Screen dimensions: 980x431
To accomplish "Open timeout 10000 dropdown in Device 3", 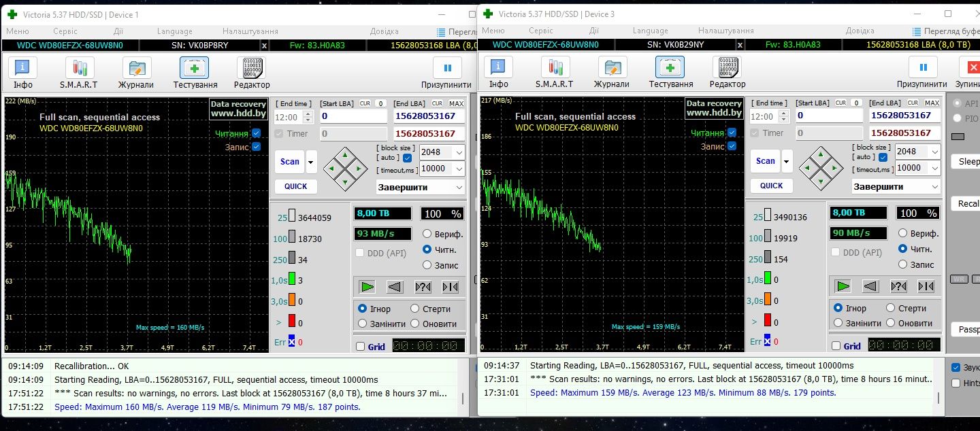I will pyautogui.click(x=934, y=168).
